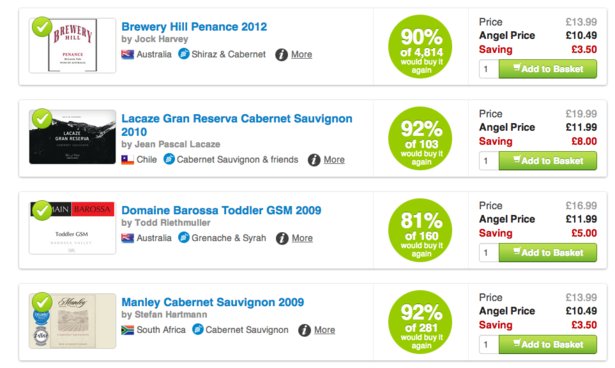Click the Shiraz & Cabernet grape icon
The image size is (615, 368).
pyautogui.click(x=184, y=53)
